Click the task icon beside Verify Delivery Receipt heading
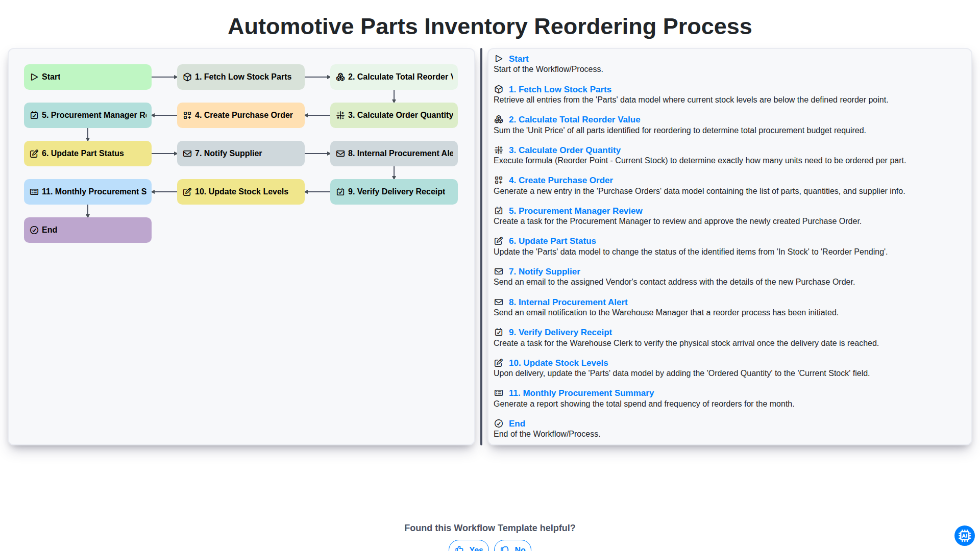Screen dimensions: 980x551 click(x=499, y=332)
